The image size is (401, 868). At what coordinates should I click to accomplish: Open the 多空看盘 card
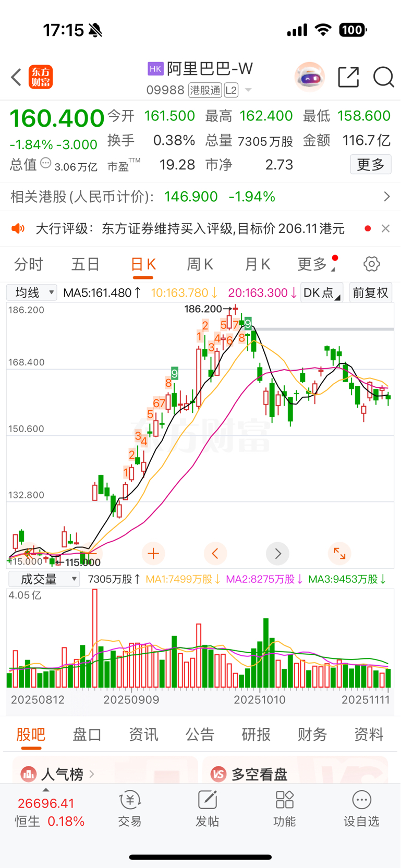pyautogui.click(x=295, y=770)
